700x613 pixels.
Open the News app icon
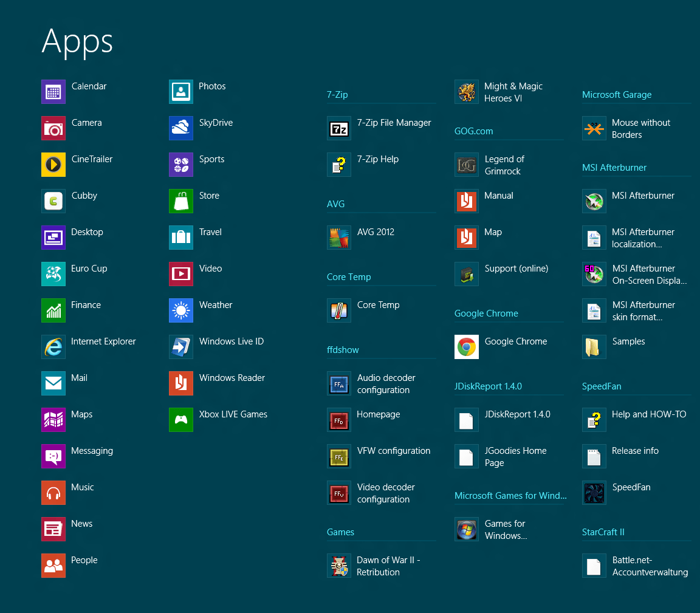pos(53,529)
